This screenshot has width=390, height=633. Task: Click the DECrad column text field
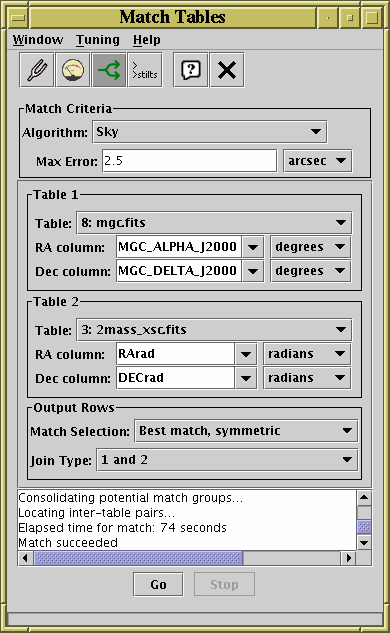pyautogui.click(x=175, y=378)
